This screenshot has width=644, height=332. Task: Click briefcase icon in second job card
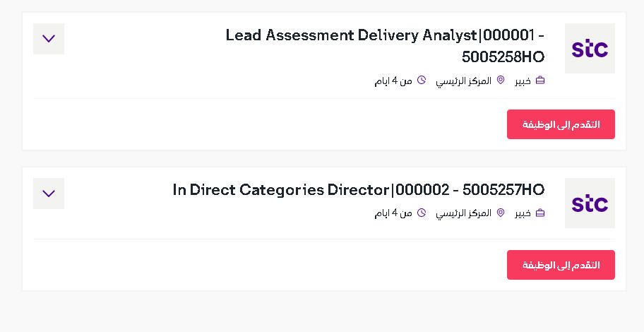(x=540, y=213)
